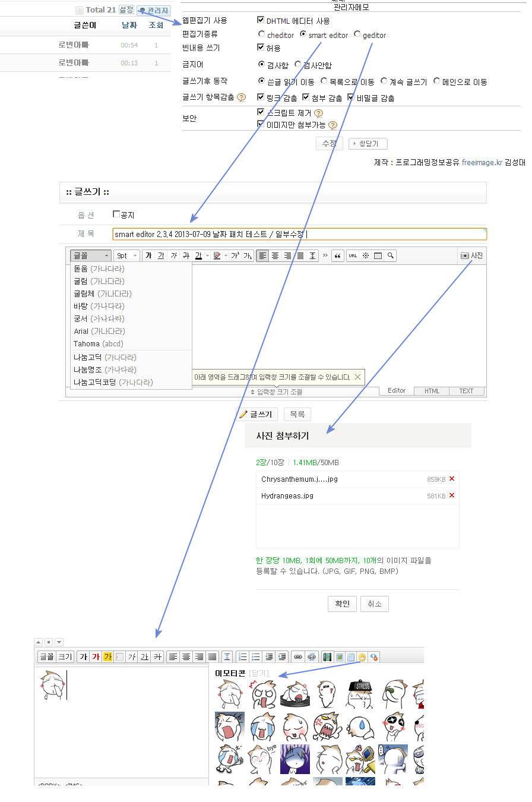
Task: Open 글꼴 font menu in geditor toolbar
Action: (46, 656)
